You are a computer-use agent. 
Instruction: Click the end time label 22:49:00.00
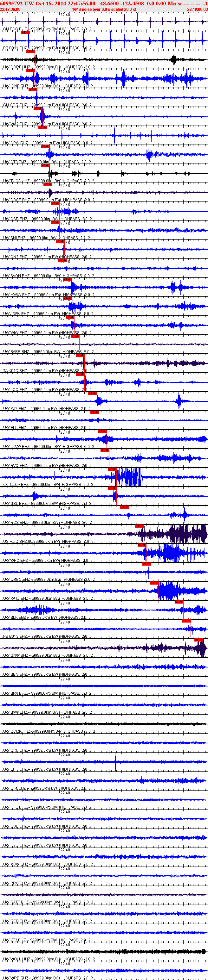(197, 9)
